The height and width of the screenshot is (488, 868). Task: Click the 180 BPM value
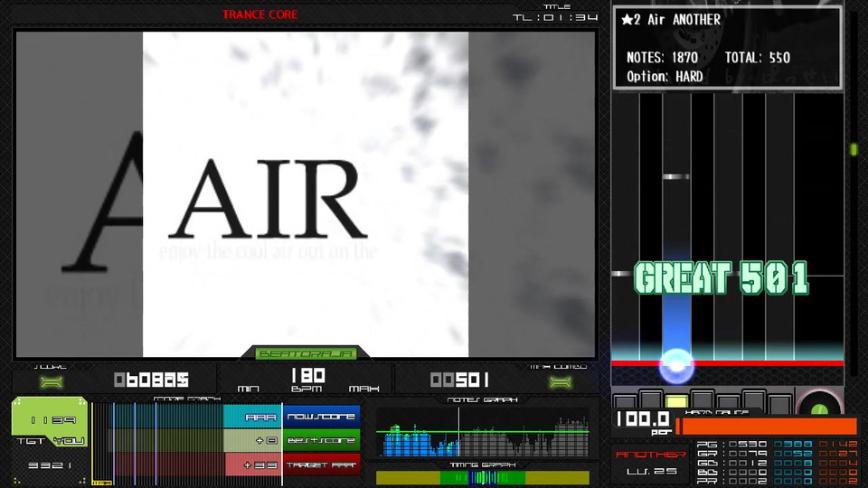pyautogui.click(x=307, y=376)
